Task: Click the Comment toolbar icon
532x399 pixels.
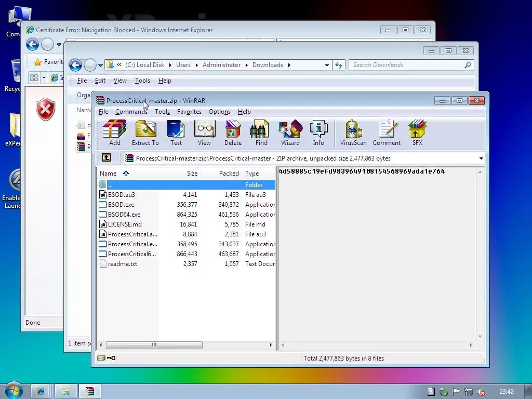Action: (387, 132)
